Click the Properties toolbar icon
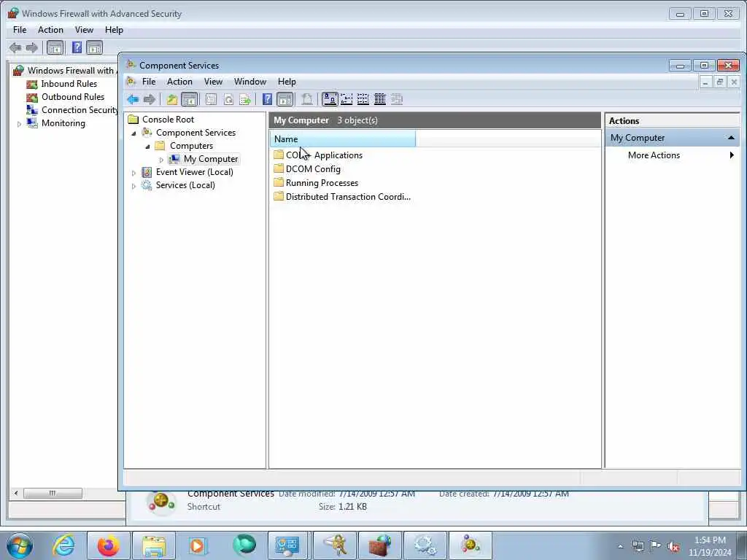 point(211,99)
